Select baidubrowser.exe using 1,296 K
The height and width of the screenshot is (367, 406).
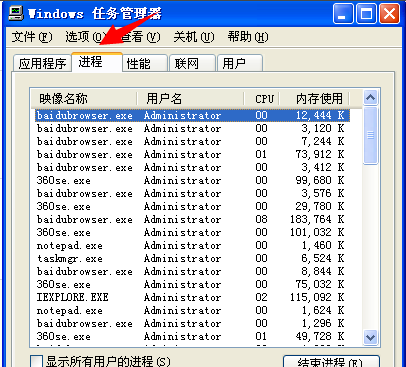point(192,323)
